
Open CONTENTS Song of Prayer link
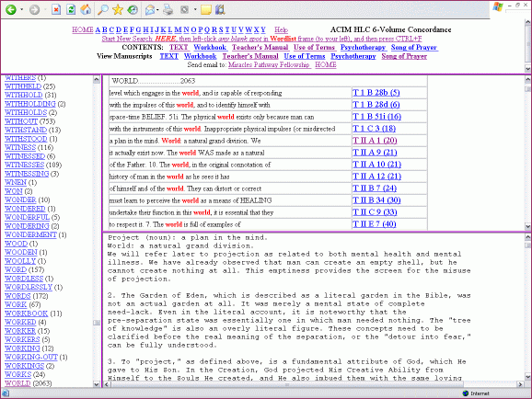[414, 48]
